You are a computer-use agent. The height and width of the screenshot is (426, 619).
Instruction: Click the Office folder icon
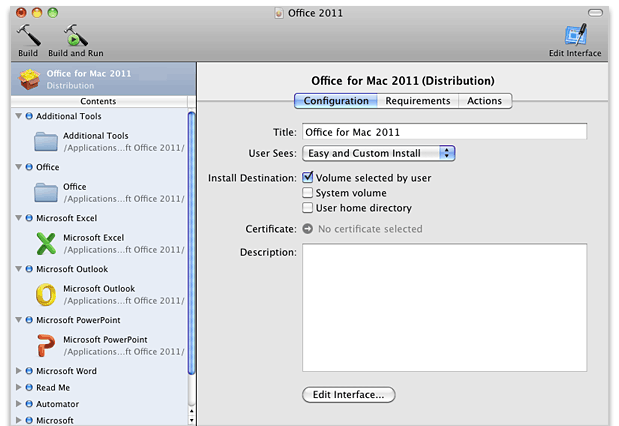46,193
